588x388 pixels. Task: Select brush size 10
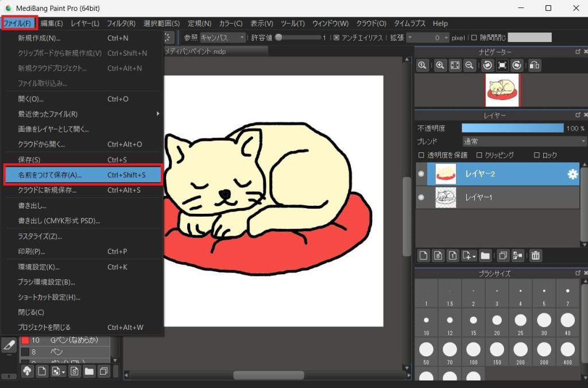(427, 322)
